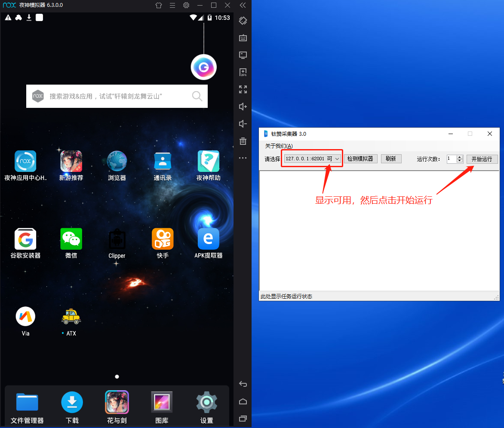Click Nox sidebar trash icon
The image size is (504, 428).
tap(243, 141)
